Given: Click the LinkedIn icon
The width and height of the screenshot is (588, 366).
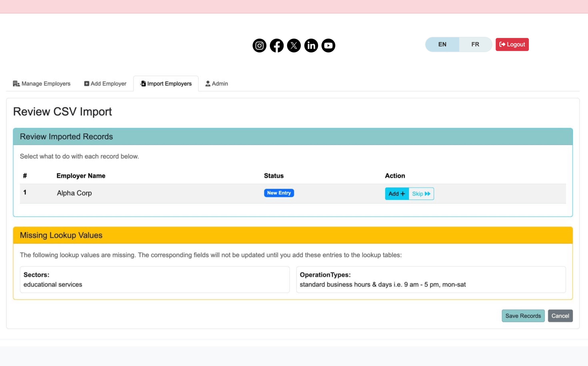Looking at the screenshot, I should tap(311, 46).
